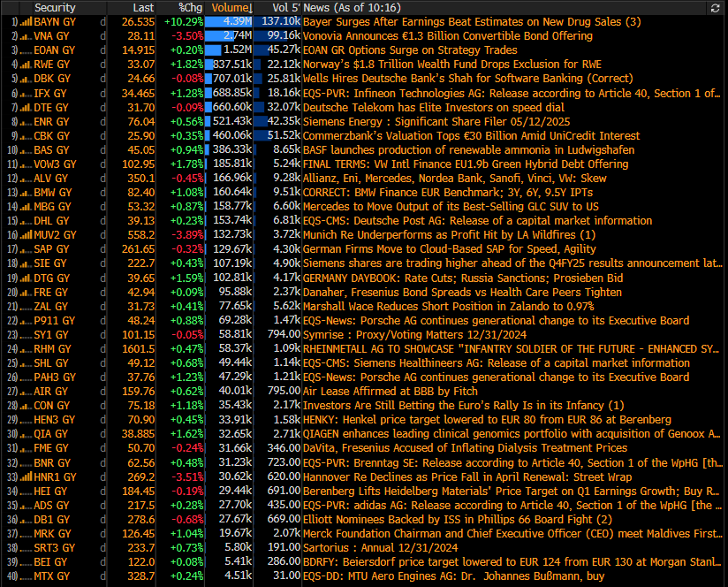Click the signal bars icon beside ALV GY
This screenshot has width=728, height=587.
[26, 179]
